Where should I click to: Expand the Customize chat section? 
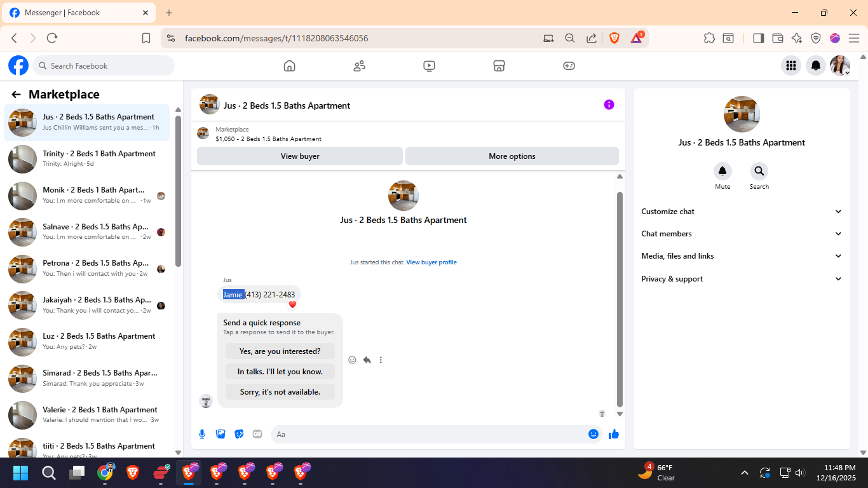click(742, 212)
